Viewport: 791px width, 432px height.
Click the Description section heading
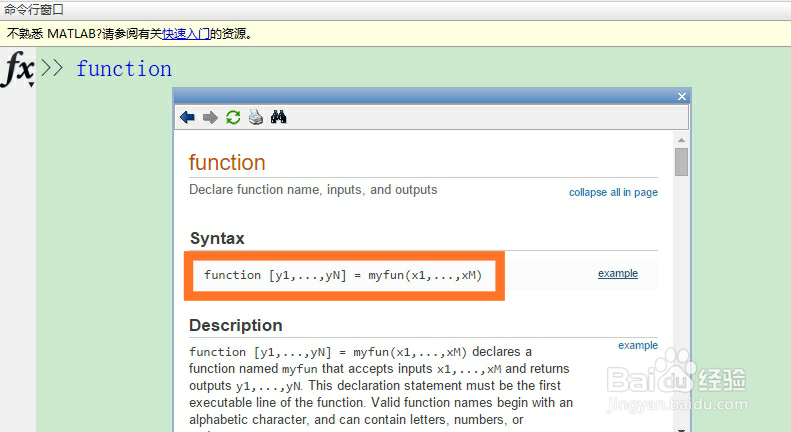point(235,325)
